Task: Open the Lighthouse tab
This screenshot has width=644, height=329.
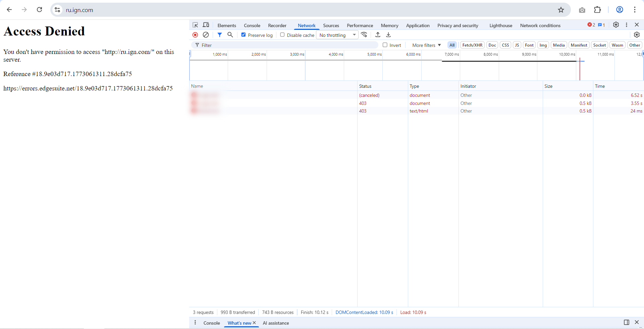Action: [x=500, y=25]
